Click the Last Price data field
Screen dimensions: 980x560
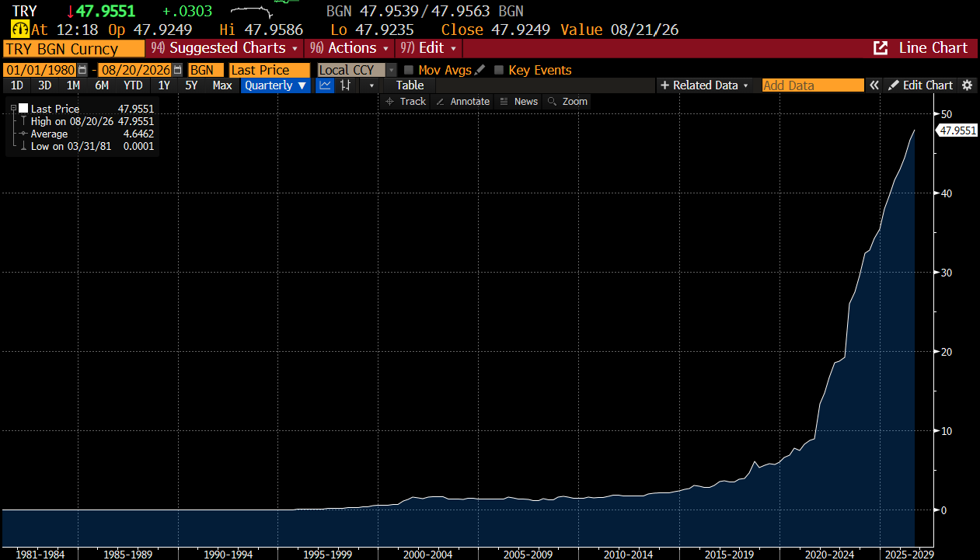click(x=270, y=70)
